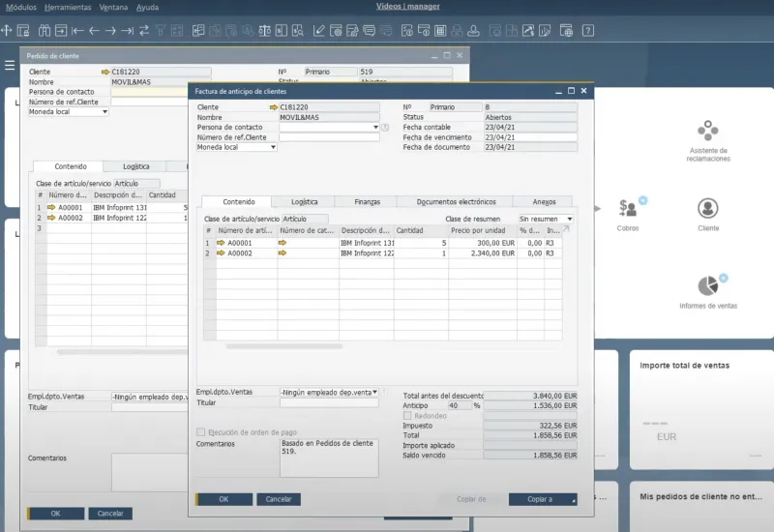Open Gross profit scales icon
The height and width of the screenshot is (532, 774).
pos(264,31)
